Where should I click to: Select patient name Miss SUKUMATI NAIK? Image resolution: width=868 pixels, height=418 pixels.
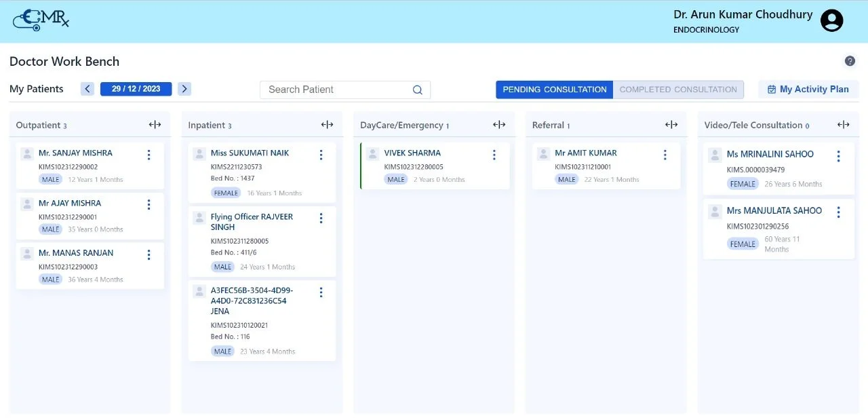(250, 153)
